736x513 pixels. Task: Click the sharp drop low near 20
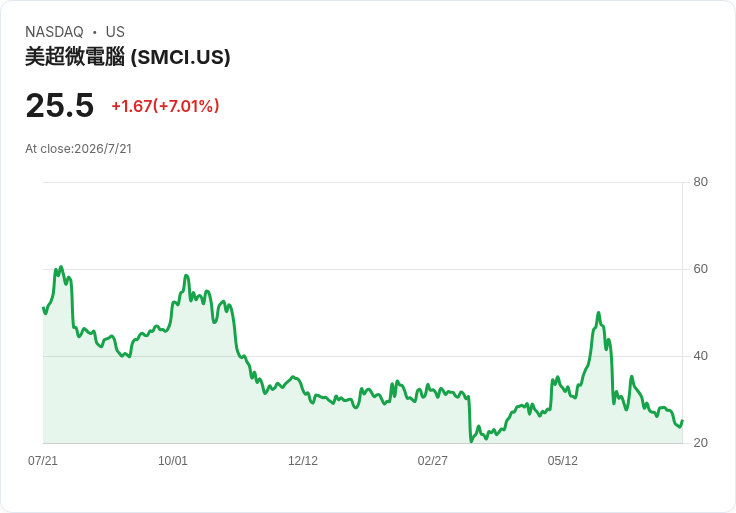471,442
